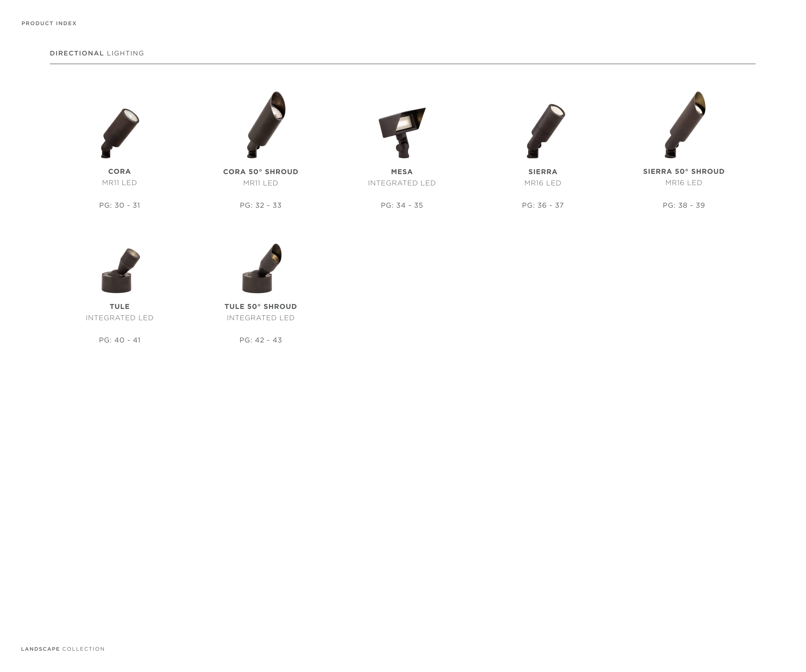Click the SIERRA 50° SHROUD title
The image size is (806, 672).
point(683,172)
